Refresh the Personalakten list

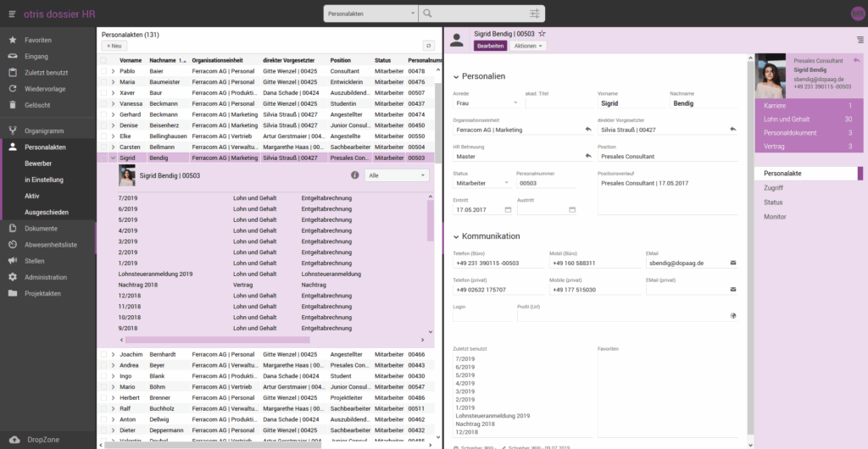[428, 46]
